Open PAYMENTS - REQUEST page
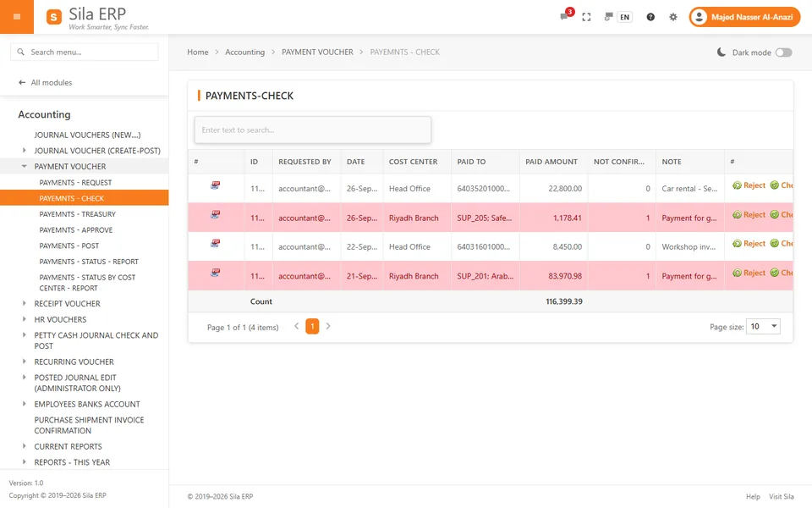 [75, 183]
